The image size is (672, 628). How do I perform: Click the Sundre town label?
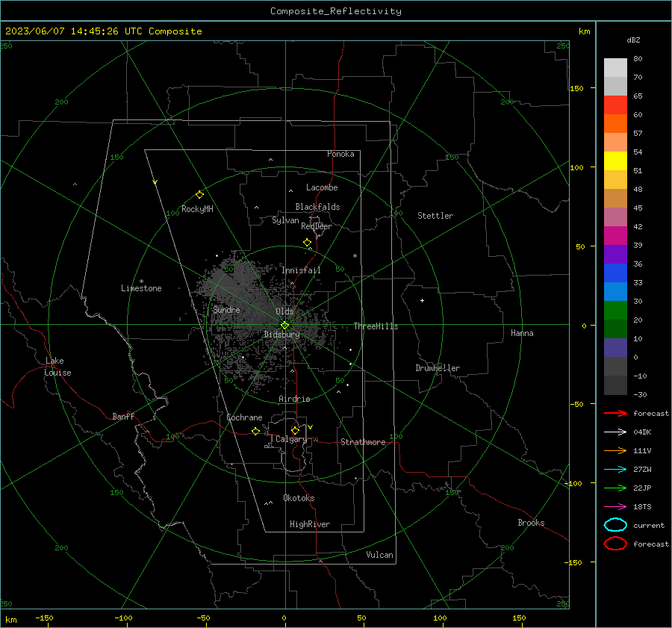click(x=226, y=310)
